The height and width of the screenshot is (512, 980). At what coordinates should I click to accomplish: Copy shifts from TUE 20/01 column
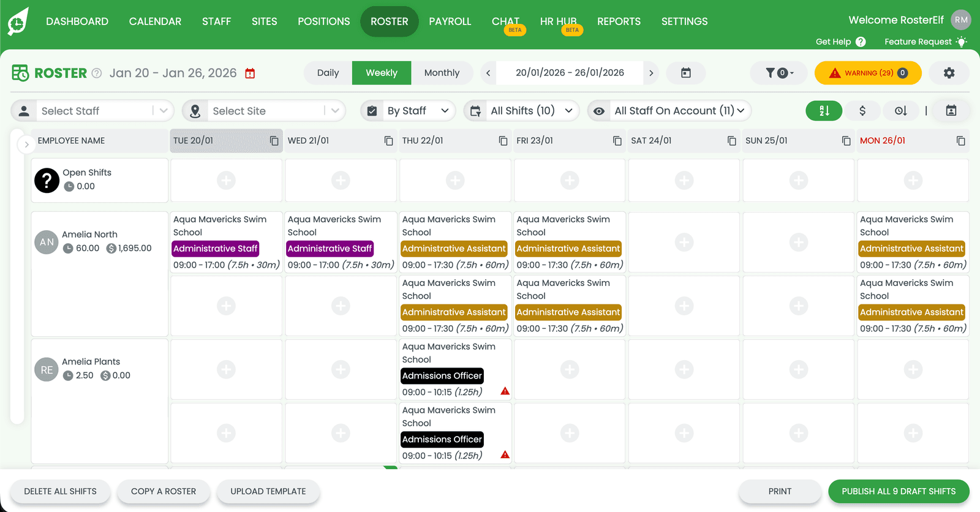point(274,141)
